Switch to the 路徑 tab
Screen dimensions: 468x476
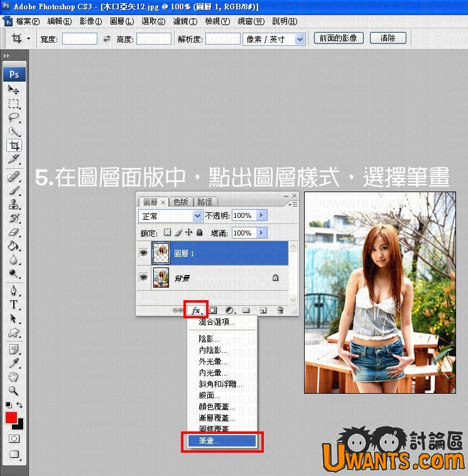coord(205,202)
